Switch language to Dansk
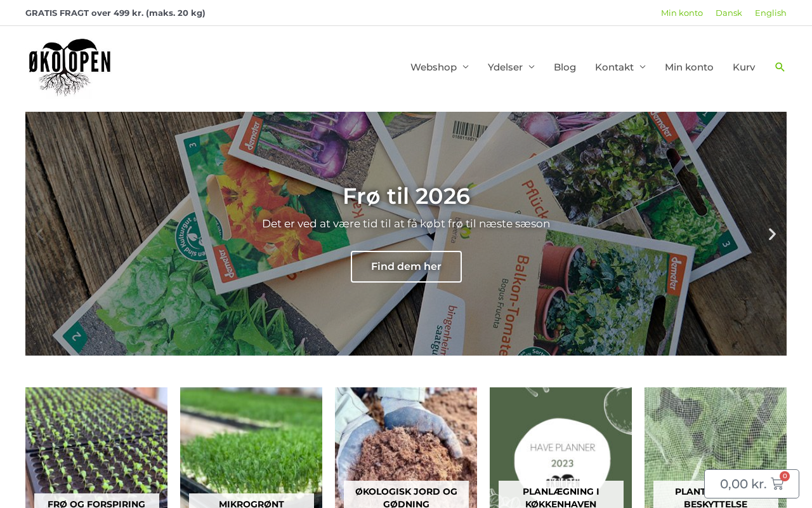 tap(729, 13)
